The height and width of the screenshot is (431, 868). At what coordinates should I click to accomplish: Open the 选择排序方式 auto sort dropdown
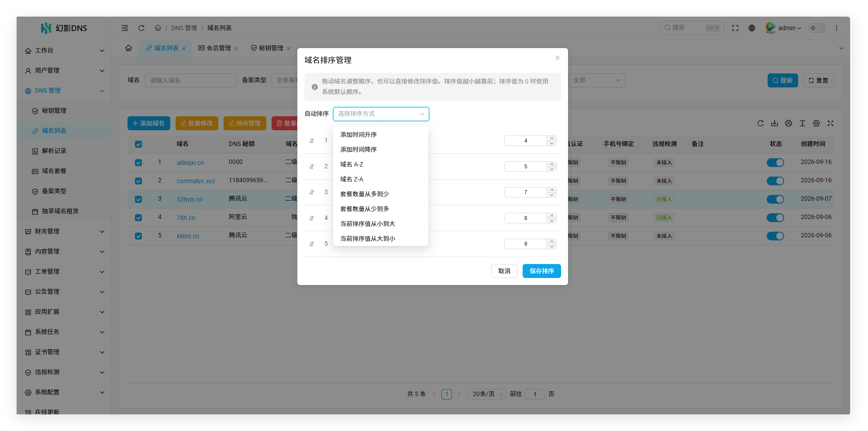(381, 114)
